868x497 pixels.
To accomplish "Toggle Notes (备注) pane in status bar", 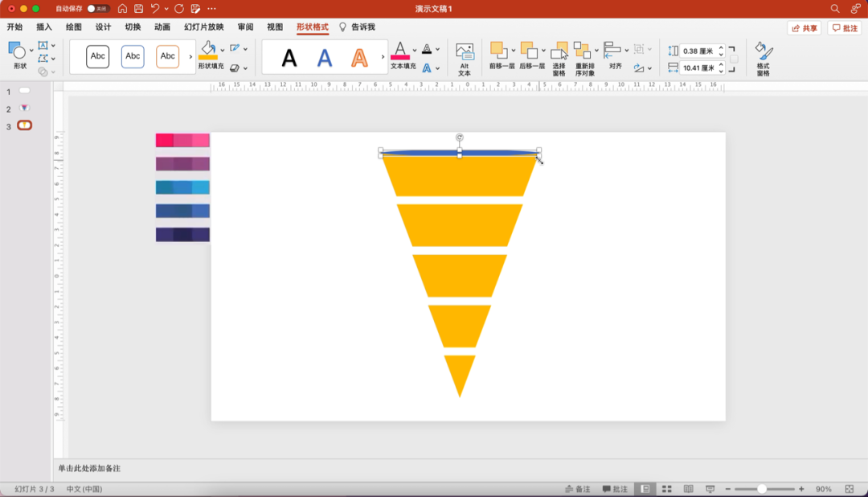I will tap(577, 489).
